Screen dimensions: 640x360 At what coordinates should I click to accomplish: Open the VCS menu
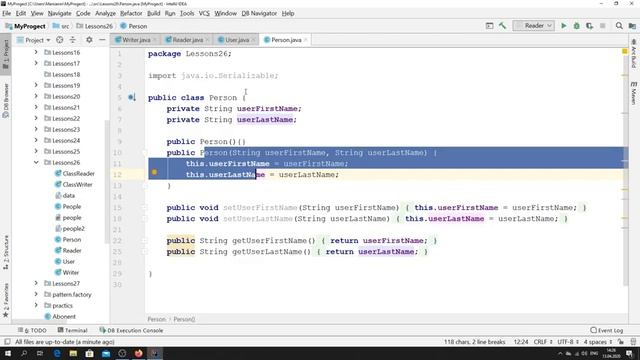pyautogui.click(x=204, y=13)
